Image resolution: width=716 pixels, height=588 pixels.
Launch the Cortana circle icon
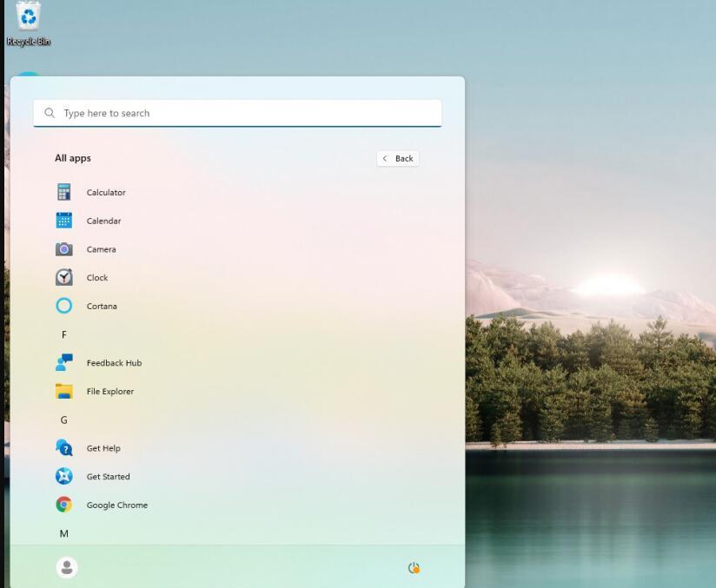tap(64, 306)
